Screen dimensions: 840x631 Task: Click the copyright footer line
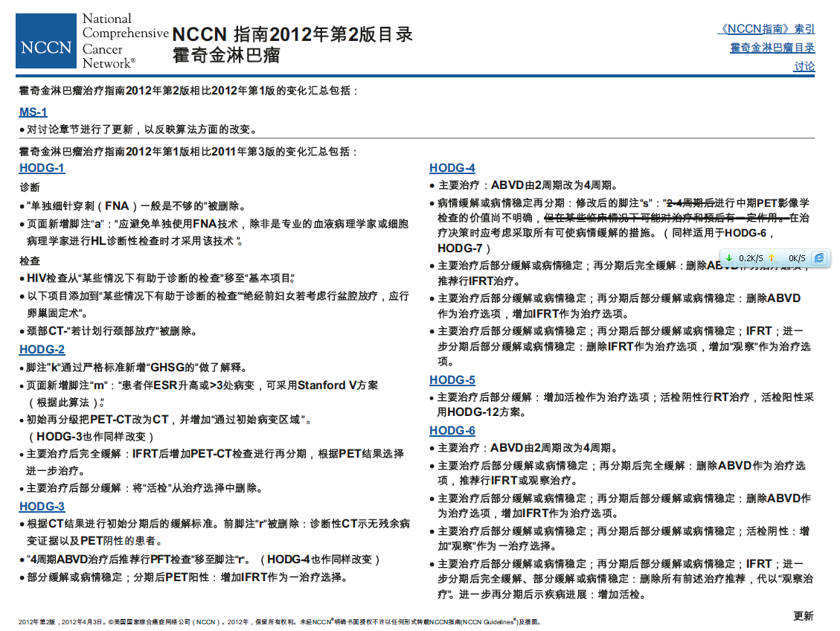tap(280, 622)
